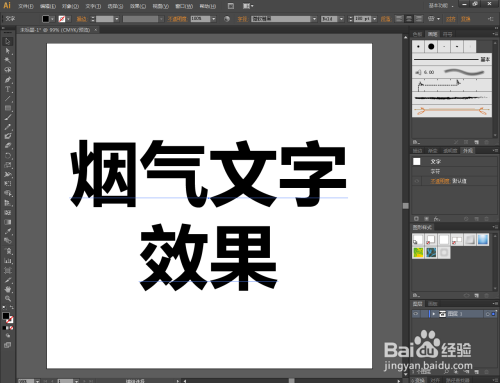Enable left paragraph alignment
This screenshot has width=500, height=383.
point(399,19)
